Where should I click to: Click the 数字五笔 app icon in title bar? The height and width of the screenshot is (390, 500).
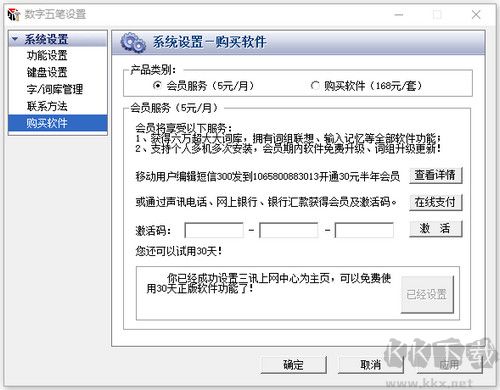pyautogui.click(x=14, y=14)
